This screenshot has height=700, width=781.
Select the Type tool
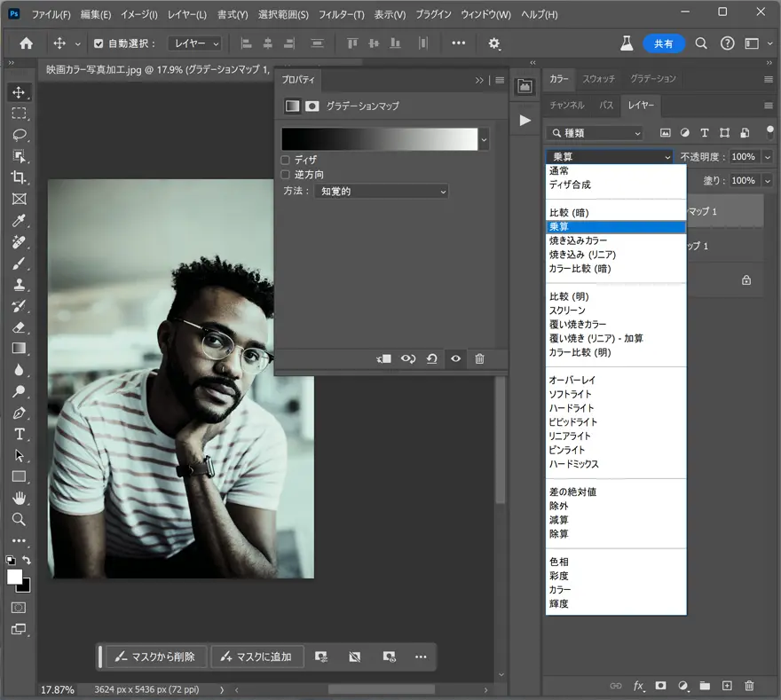[x=19, y=434]
